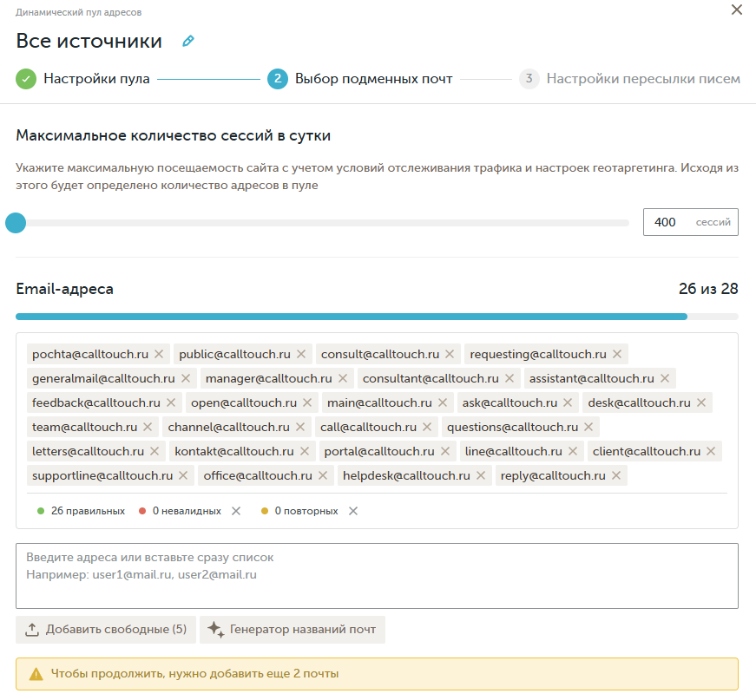Click warning about adding 2 more emails
The image size is (756, 700).
[x=377, y=674]
